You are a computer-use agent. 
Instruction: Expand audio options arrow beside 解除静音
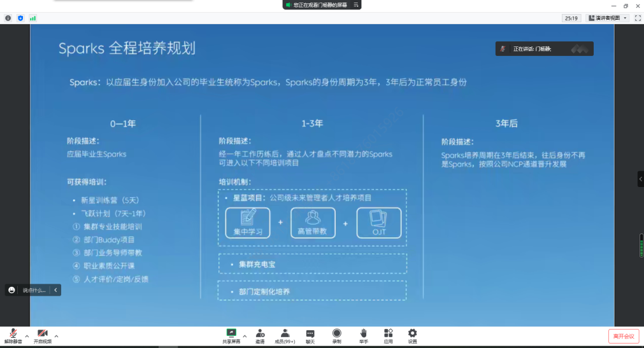[27, 335]
